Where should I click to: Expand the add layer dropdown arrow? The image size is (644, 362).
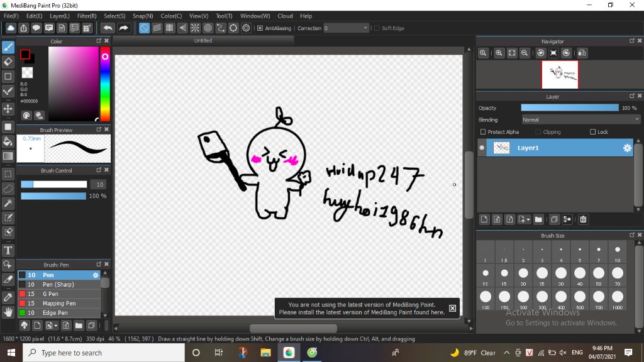tap(528, 219)
